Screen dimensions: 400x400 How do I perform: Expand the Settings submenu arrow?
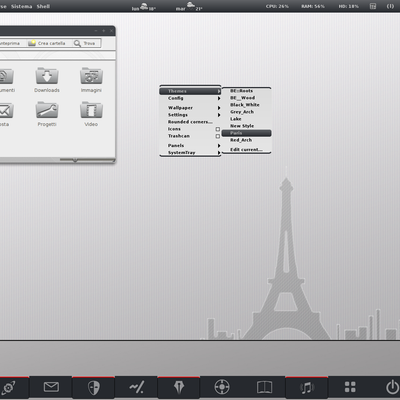click(219, 115)
